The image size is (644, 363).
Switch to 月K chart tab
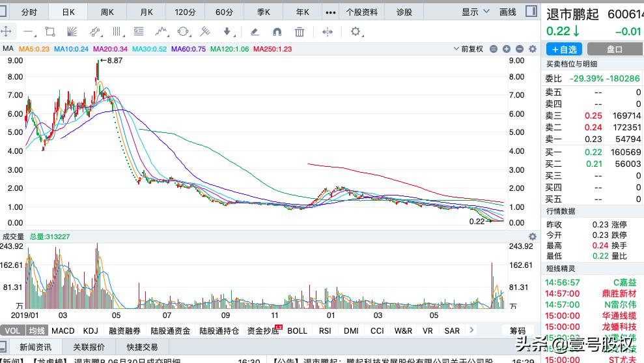pyautogui.click(x=147, y=12)
